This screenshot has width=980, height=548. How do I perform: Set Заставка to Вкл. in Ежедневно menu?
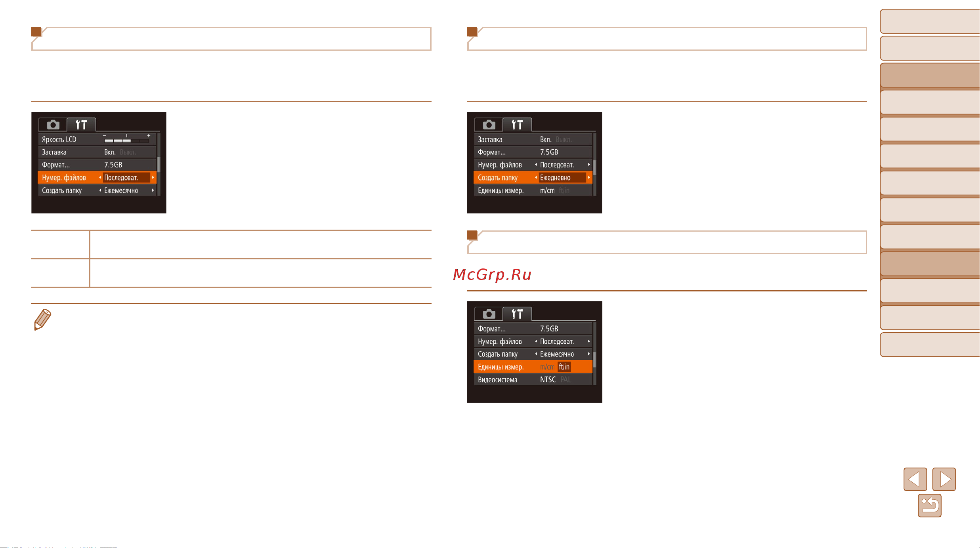click(546, 139)
